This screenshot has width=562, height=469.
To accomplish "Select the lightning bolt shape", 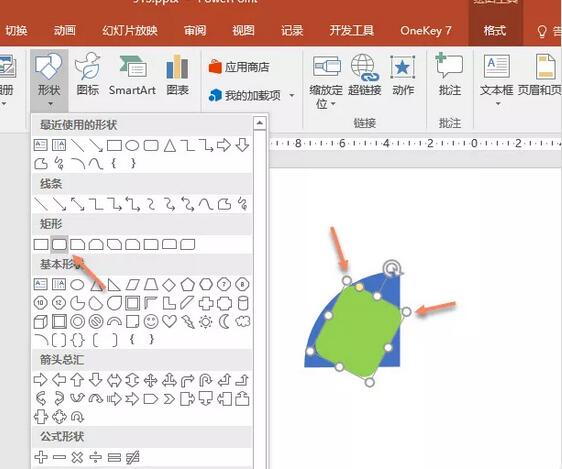I will click(x=188, y=321).
